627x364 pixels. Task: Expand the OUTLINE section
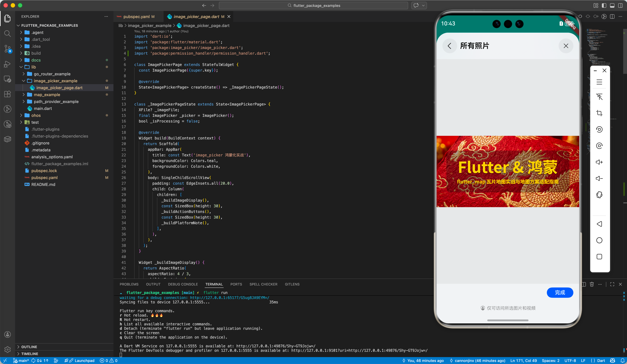29,347
